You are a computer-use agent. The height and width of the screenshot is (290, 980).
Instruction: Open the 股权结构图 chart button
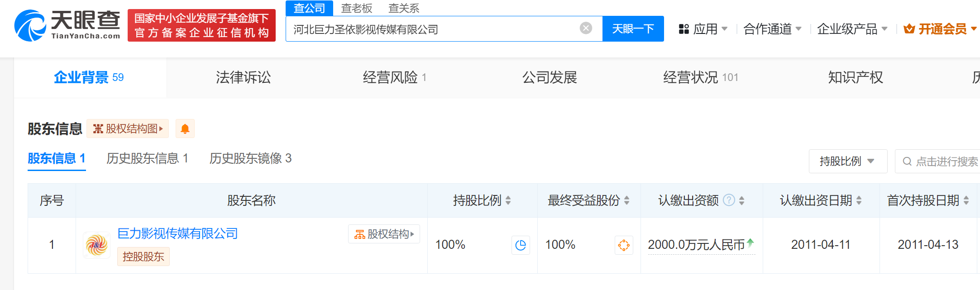[128, 129]
